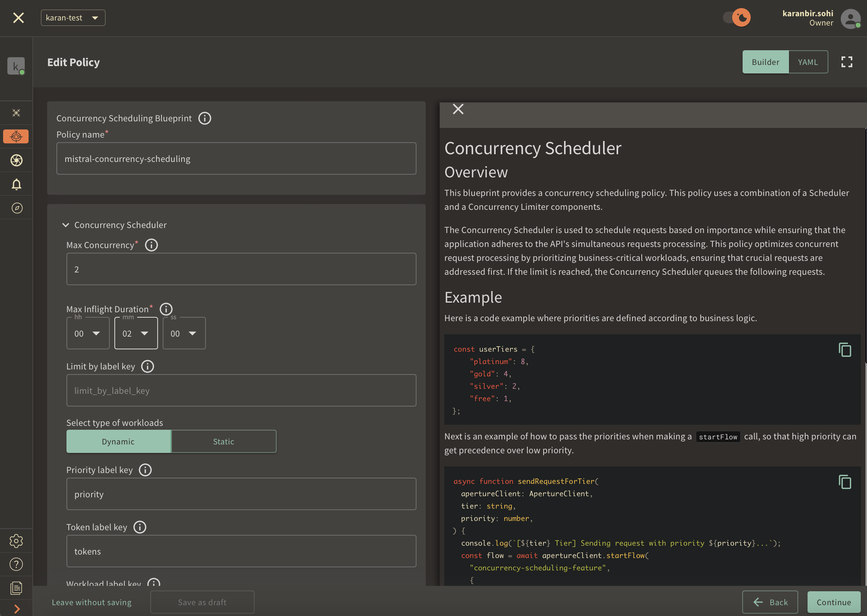
Task: Open the karan-test project dropdown
Action: pos(73,18)
